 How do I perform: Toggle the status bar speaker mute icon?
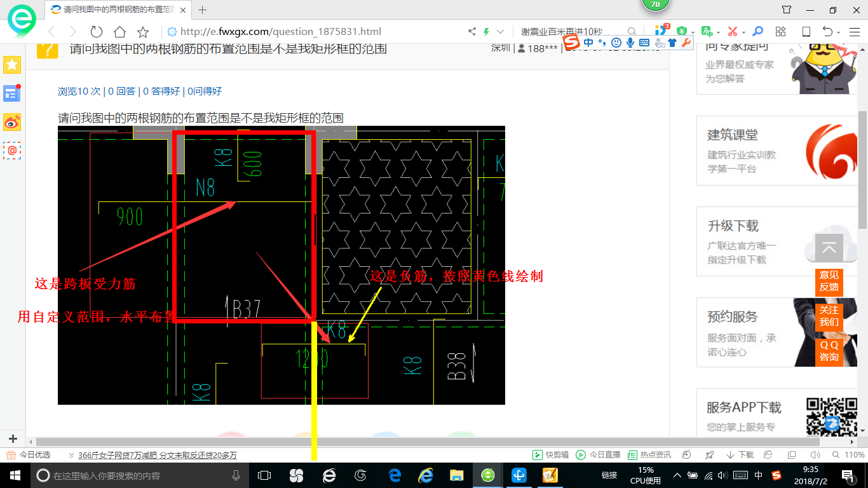[815, 455]
